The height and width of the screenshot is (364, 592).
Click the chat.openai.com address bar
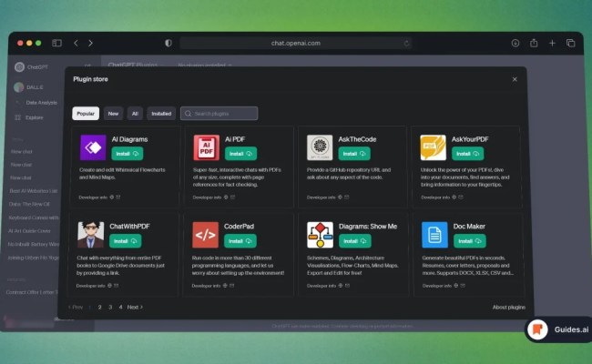pyautogui.click(x=296, y=43)
